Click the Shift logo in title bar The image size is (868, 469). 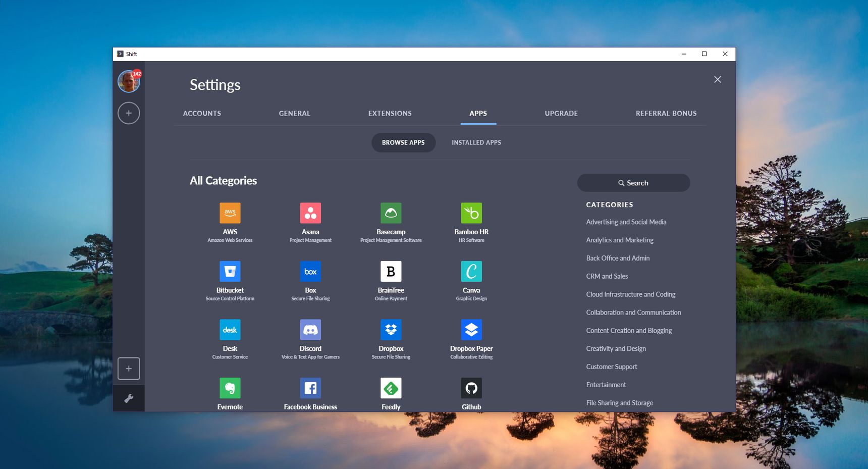tap(120, 54)
